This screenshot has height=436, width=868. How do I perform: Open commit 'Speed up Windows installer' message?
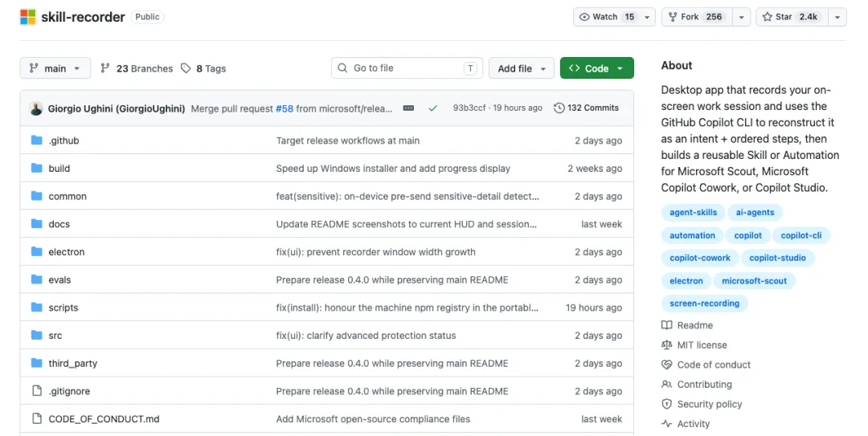pyautogui.click(x=393, y=168)
